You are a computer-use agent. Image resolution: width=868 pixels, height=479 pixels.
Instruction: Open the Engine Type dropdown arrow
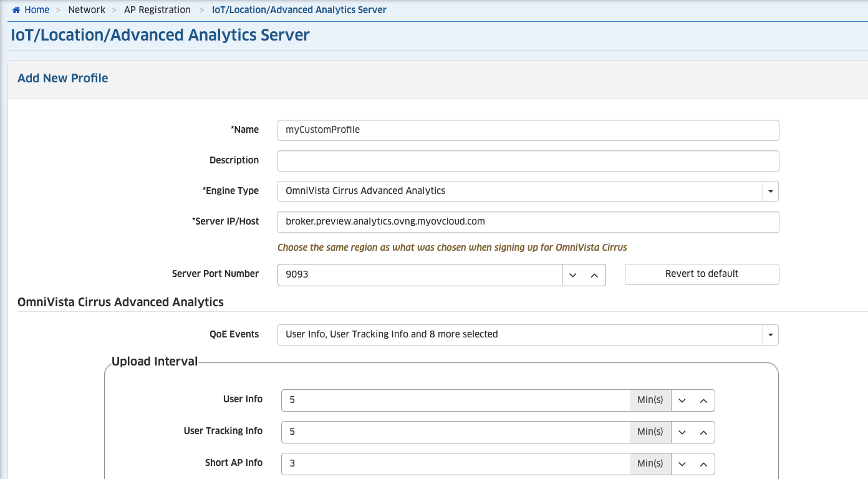point(771,191)
